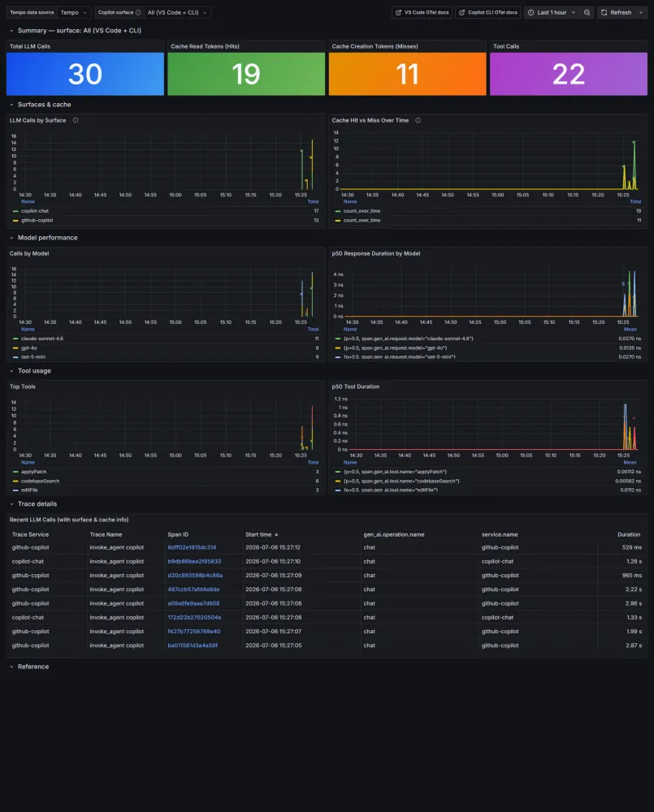Open the All (VS Code + CLI) surface dropdown
Image resolution: width=654 pixels, height=812 pixels.
(x=177, y=12)
